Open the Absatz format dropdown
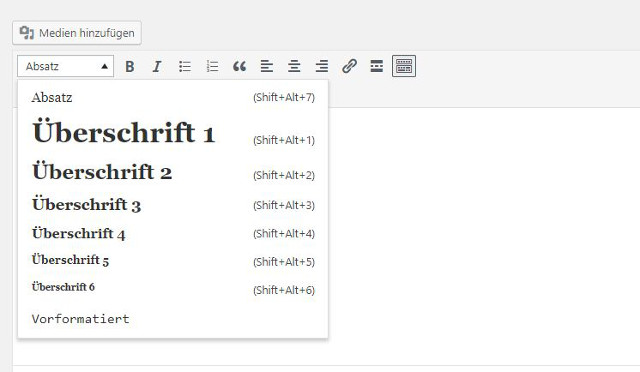640x372 pixels. coord(65,66)
